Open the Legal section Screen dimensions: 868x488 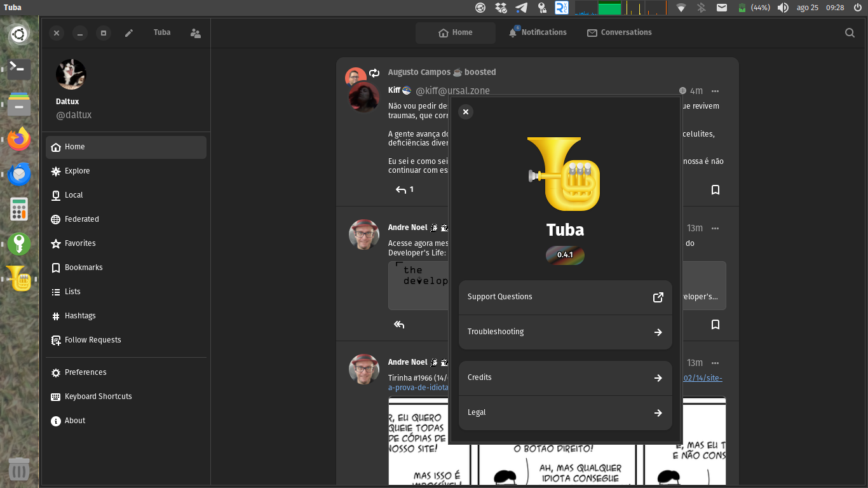click(x=565, y=412)
